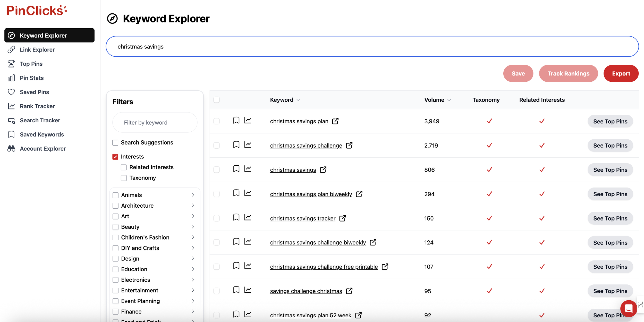Open external link for christmas savings plan biweekly
This screenshot has height=322, width=644.
point(359,194)
